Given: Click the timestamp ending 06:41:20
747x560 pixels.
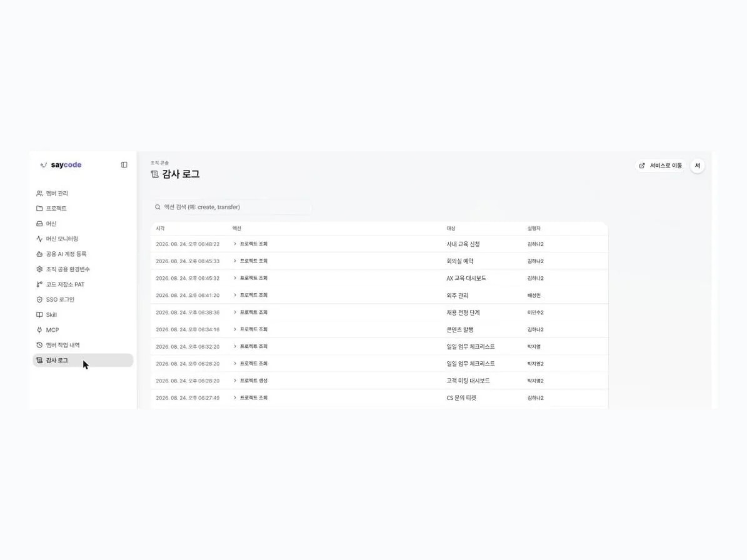Looking at the screenshot, I should [x=188, y=295].
